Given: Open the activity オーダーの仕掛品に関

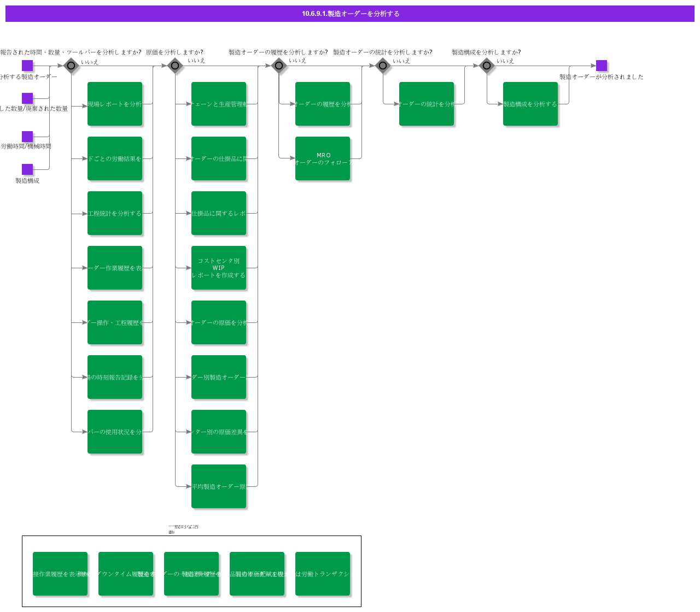Looking at the screenshot, I should tap(219, 158).
